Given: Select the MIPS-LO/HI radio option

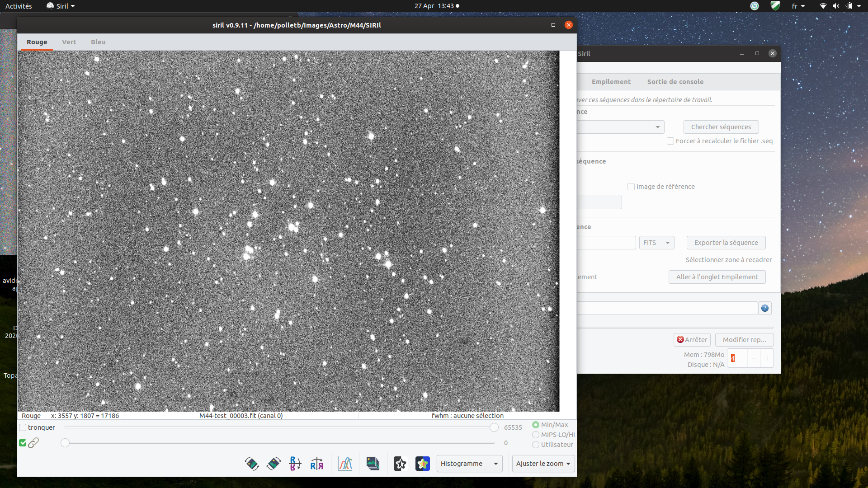Looking at the screenshot, I should click(536, 435).
